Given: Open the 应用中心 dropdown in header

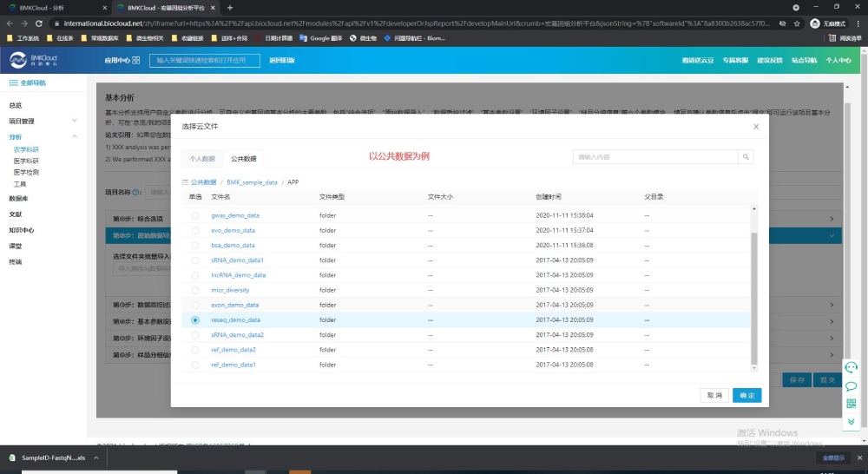Looking at the screenshot, I should coord(122,60).
